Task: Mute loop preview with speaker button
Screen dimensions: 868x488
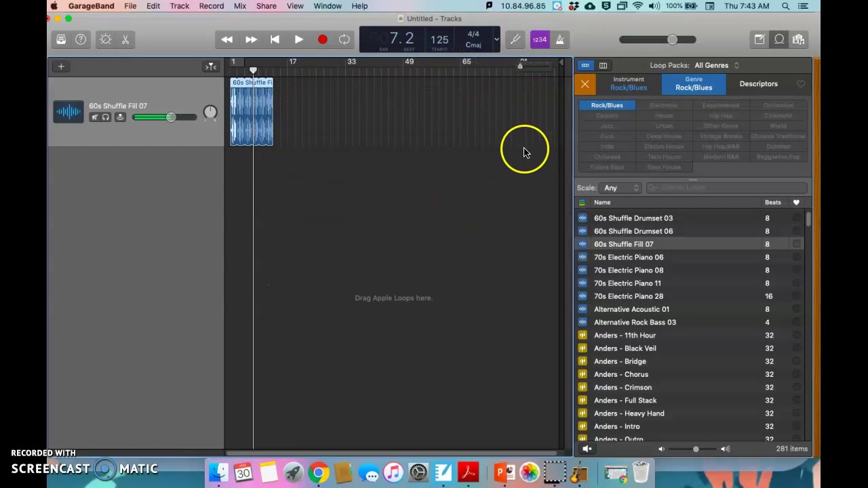Action: (x=587, y=449)
